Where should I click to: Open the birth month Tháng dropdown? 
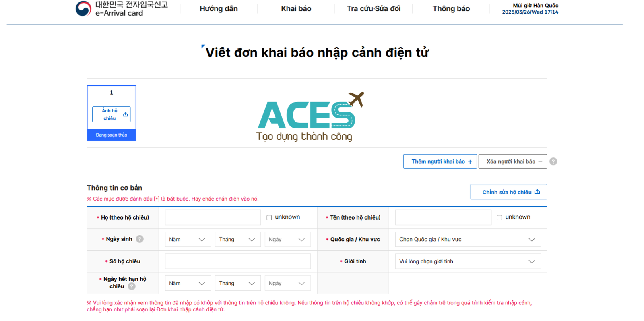[237, 240]
